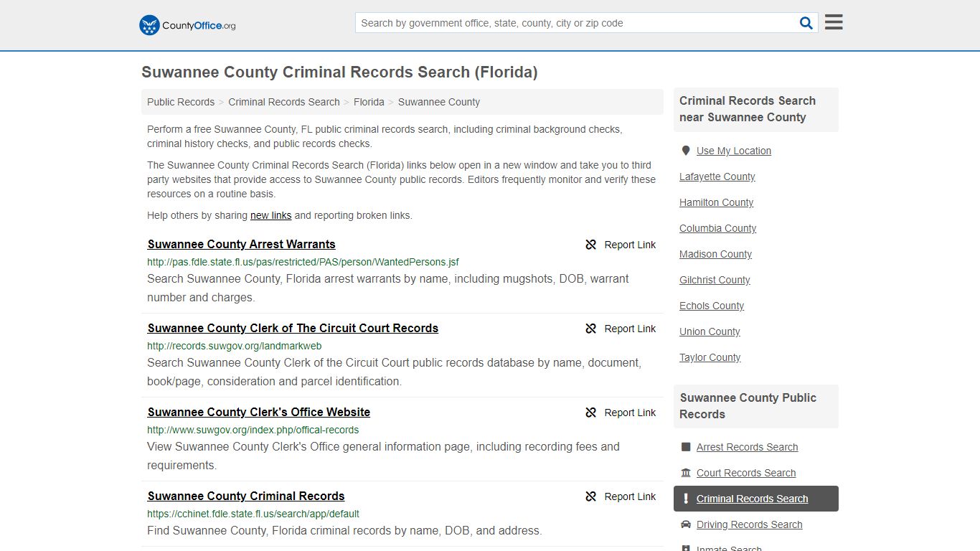980x551 pixels.
Task: Open the Suwannee County Criminal Records link
Action: 246,496
